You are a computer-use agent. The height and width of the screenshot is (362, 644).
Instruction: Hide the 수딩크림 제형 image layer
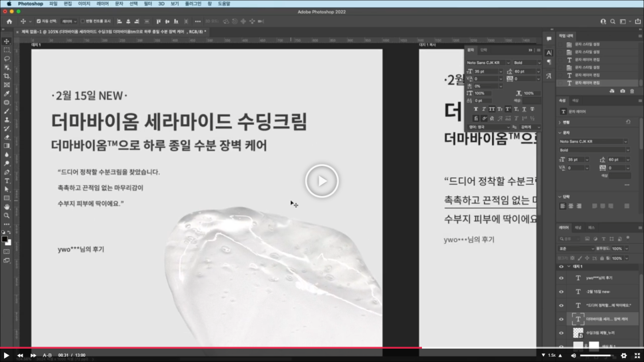561,333
